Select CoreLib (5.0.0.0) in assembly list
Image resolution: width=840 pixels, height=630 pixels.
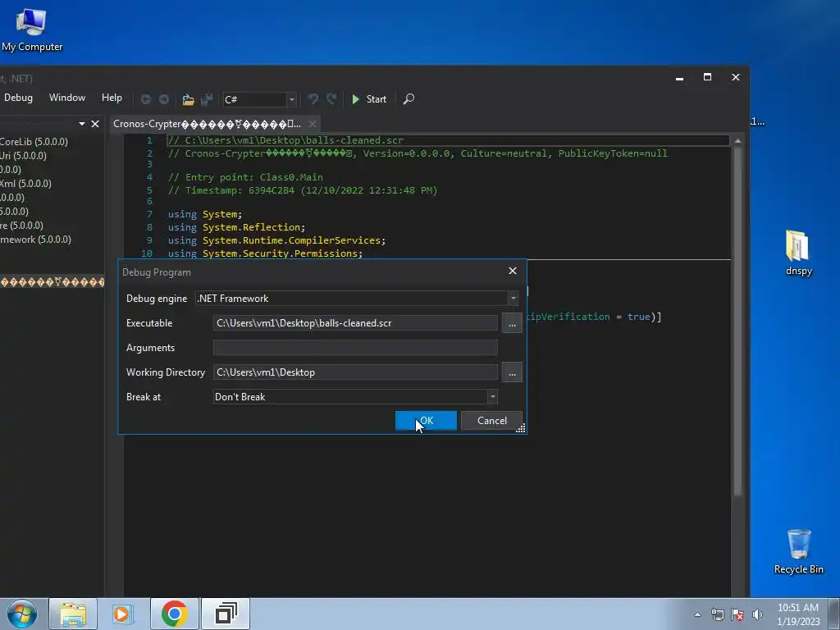tap(34, 142)
